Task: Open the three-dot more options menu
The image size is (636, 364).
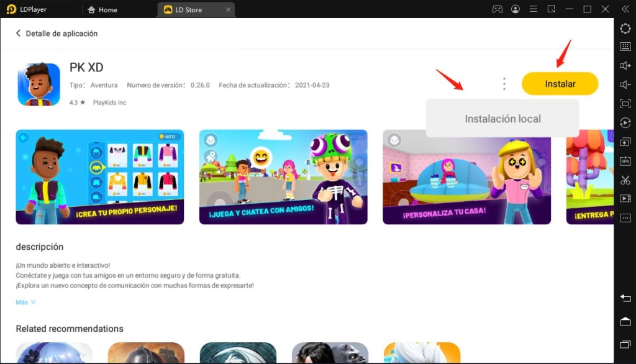Action: tap(504, 84)
